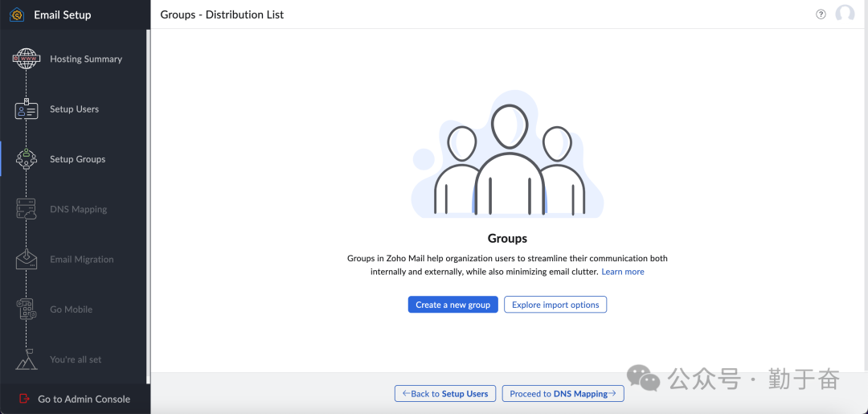Image resolution: width=868 pixels, height=414 pixels.
Task: Click Explore import options button
Action: click(555, 305)
